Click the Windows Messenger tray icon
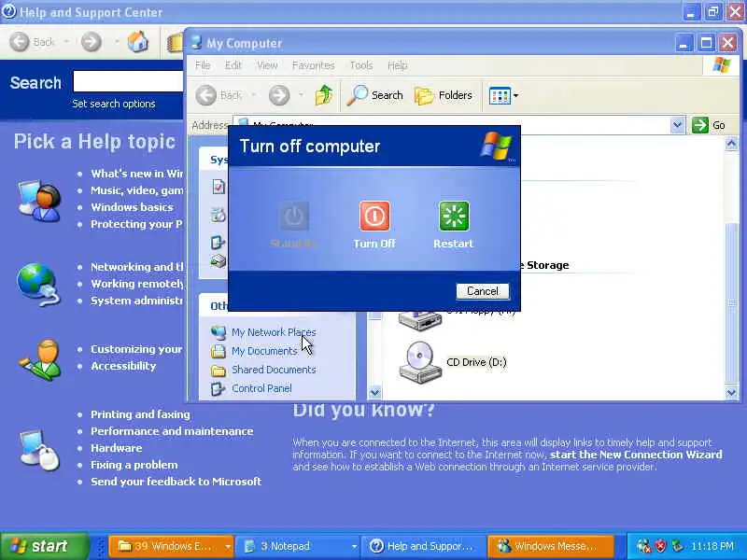747x560 pixels. [x=644, y=546]
